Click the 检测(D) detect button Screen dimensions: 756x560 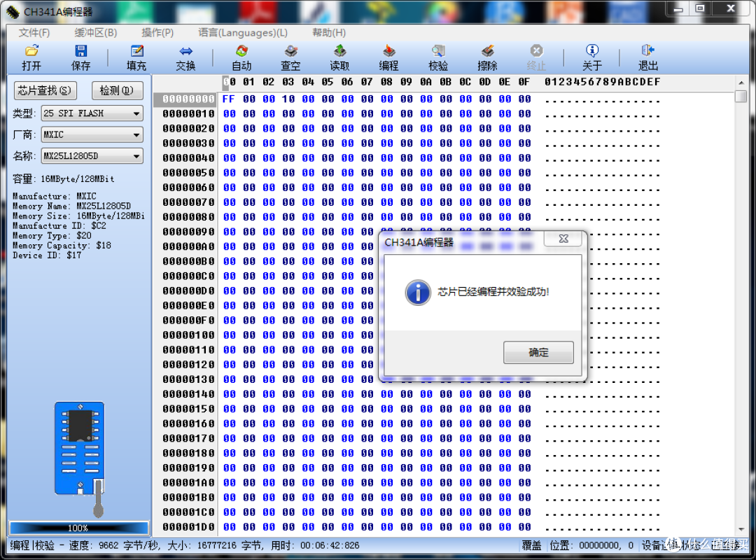117,91
